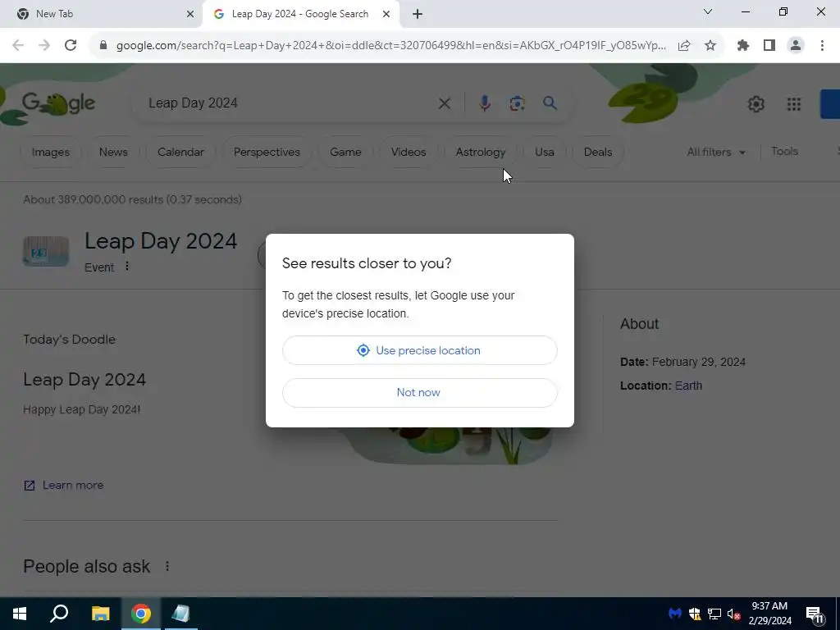840x630 pixels.
Task: Click the Learn more link
Action: click(x=64, y=486)
